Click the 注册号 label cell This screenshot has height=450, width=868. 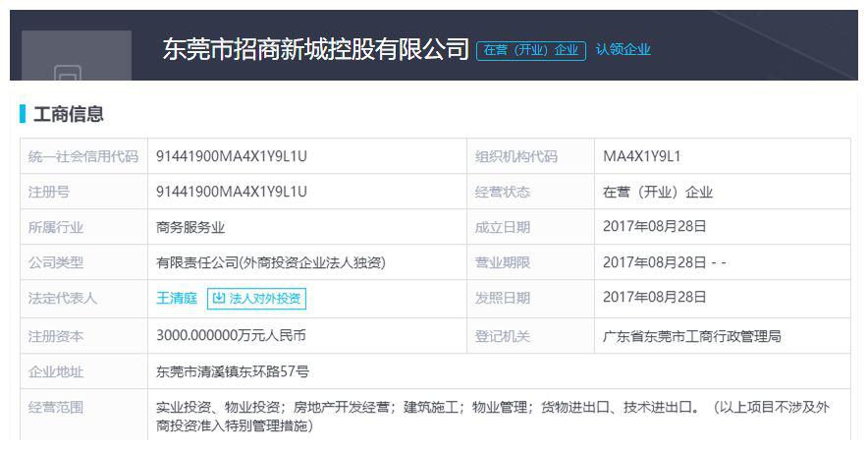tap(84, 192)
